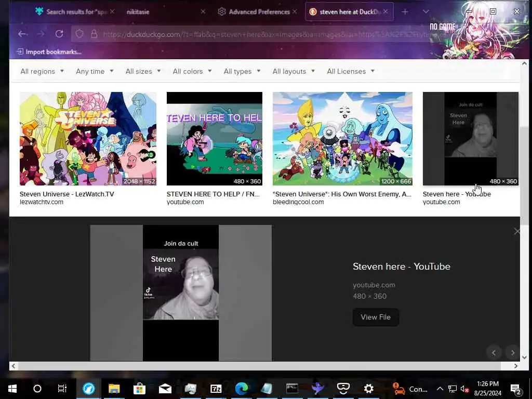This screenshot has width=532, height=399.
Task: Expand the All types filter
Action: click(242, 71)
